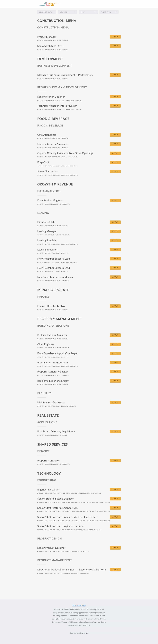Expand the Location filter dropdown

click(67, 12)
